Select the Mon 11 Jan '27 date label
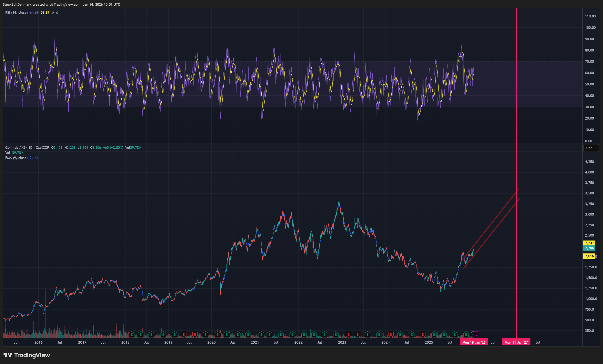603x364 pixels. [x=516, y=342]
